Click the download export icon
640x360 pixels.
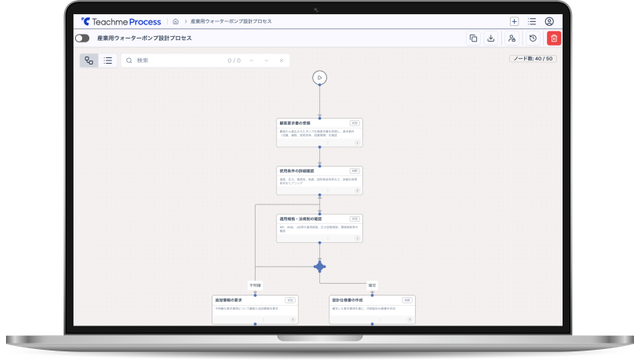[491, 38]
